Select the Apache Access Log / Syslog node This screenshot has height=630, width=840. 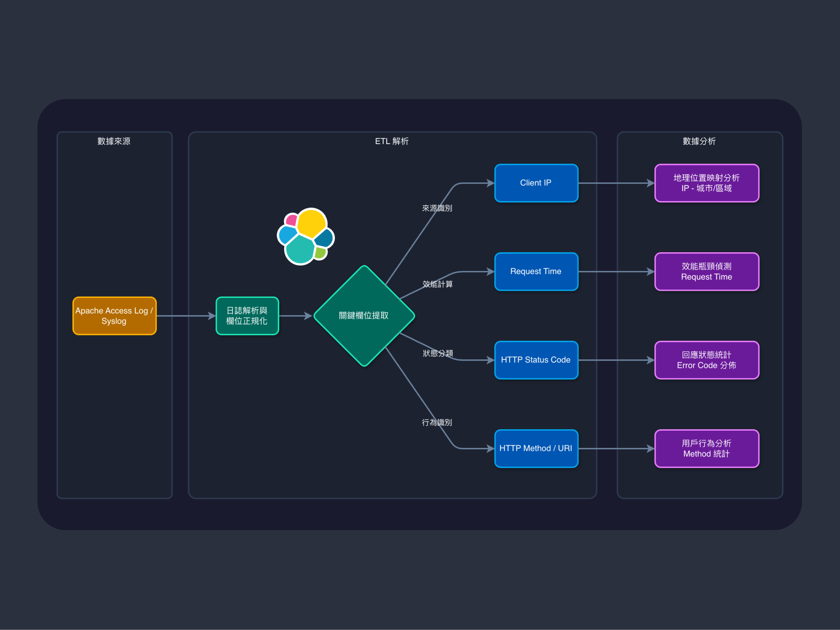pyautogui.click(x=114, y=316)
